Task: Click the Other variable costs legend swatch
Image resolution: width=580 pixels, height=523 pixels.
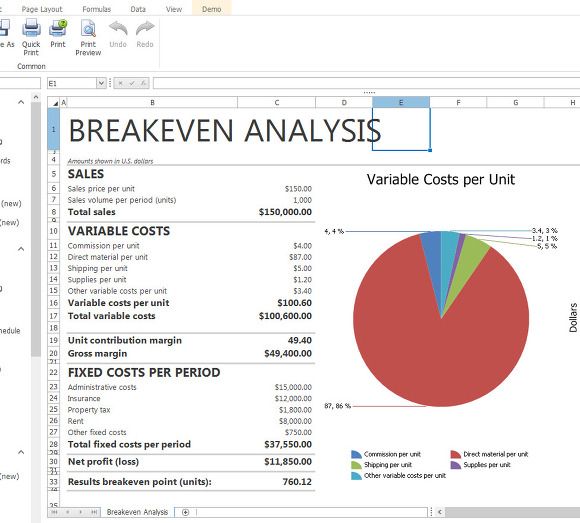Action: pyautogui.click(x=356, y=476)
